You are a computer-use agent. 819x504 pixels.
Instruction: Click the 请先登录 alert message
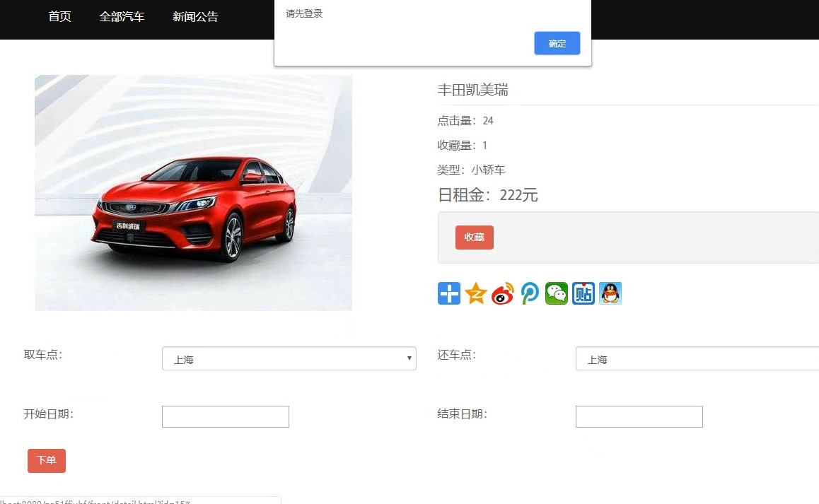pos(304,13)
